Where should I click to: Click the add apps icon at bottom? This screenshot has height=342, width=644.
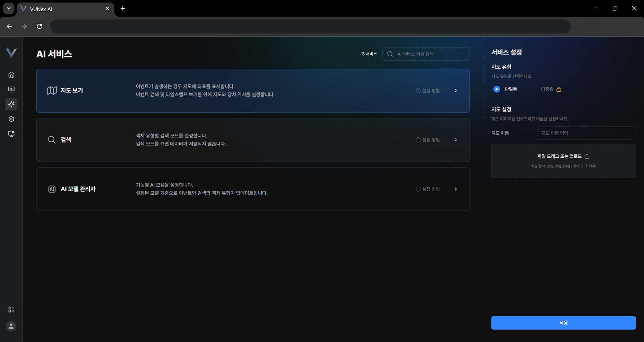[x=11, y=310]
